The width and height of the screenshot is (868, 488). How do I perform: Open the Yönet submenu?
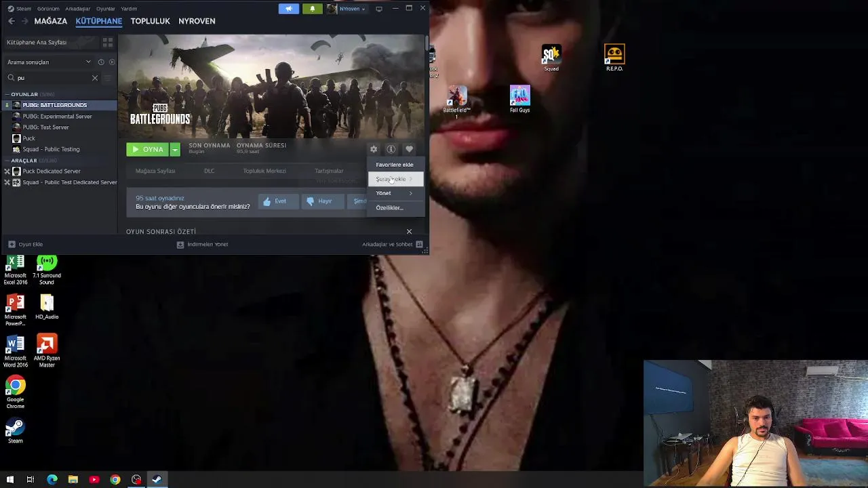[396, 193]
